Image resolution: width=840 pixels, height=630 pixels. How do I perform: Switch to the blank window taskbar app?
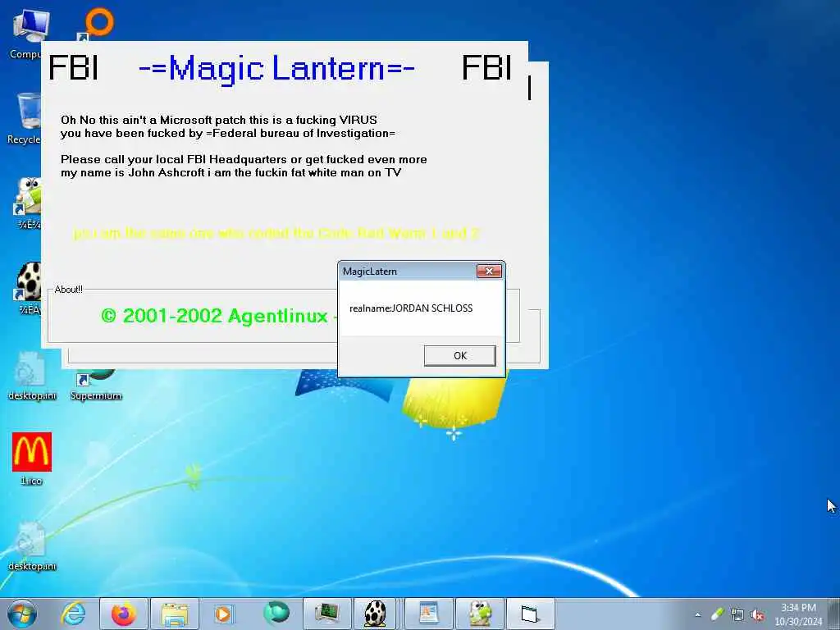[x=530, y=614]
